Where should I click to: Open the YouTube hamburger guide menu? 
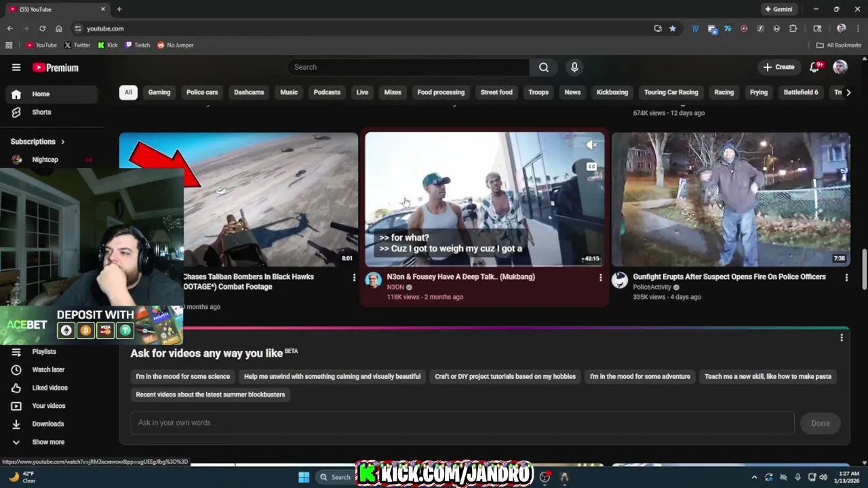16,67
